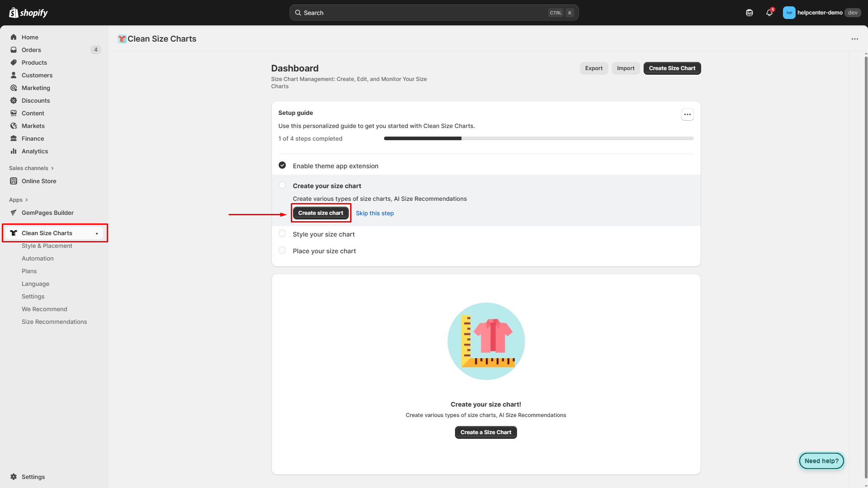Go to Products
Viewport: 868px width, 488px height.
34,62
